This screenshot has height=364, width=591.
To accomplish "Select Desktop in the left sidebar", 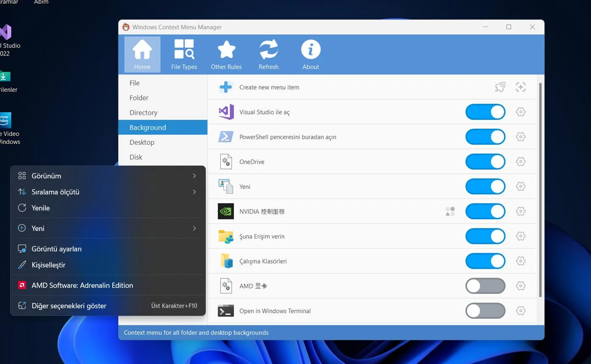I will 163,142.
